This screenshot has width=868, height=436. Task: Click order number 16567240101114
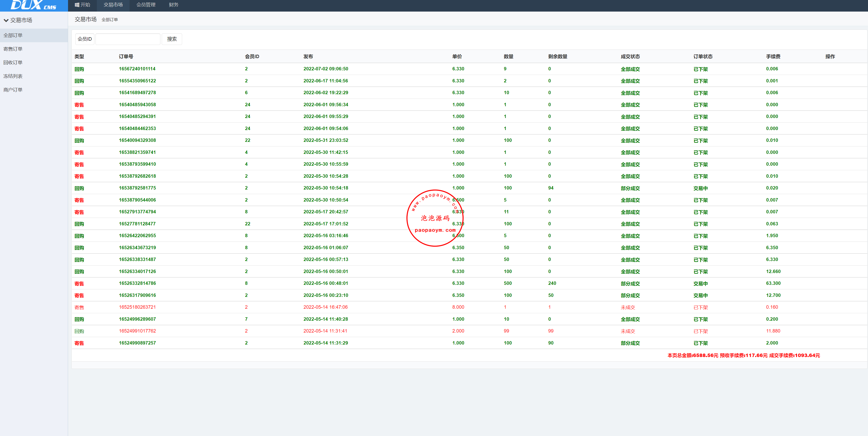point(137,69)
